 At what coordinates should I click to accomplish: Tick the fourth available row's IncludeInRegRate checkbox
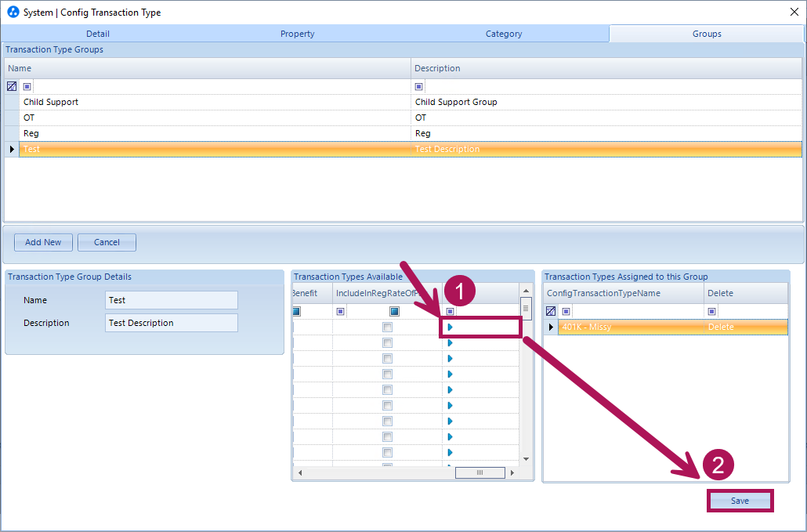(388, 374)
